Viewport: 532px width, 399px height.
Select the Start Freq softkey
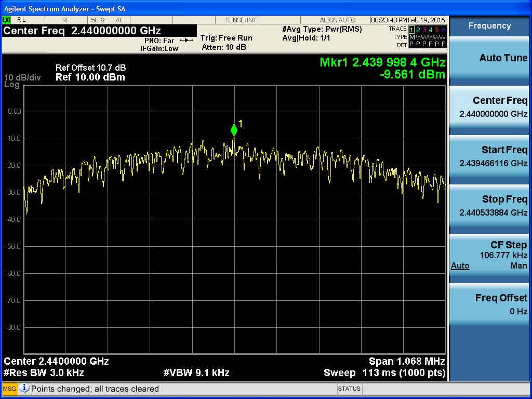click(489, 156)
